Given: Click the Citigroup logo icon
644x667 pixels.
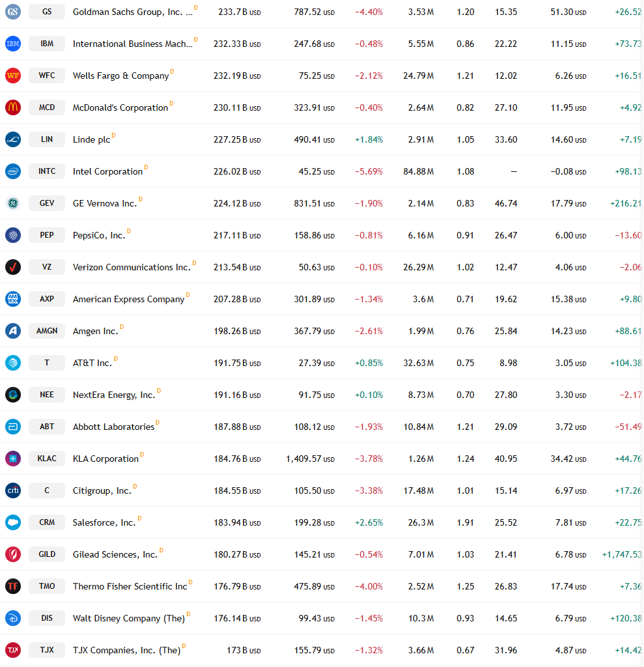Looking at the screenshot, I should point(13,490).
